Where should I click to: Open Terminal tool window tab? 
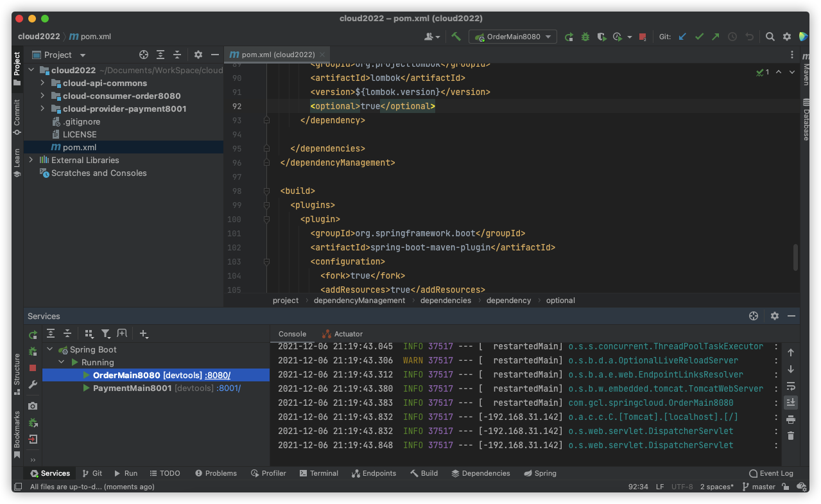(x=318, y=473)
